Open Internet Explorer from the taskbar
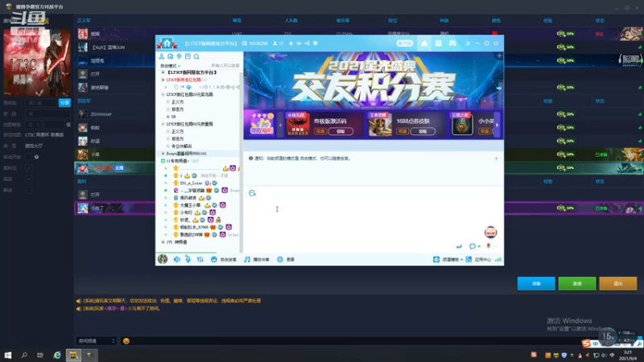This screenshot has width=644, height=362. pos(57,355)
